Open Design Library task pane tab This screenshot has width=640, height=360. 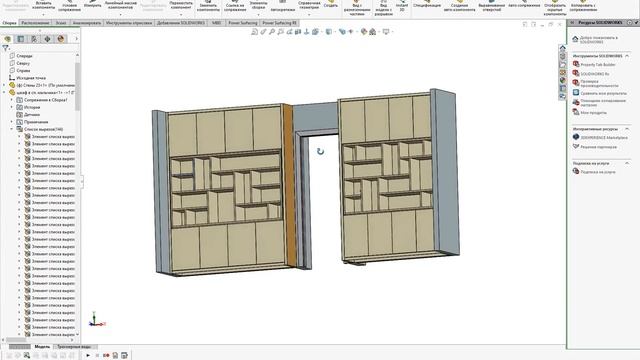[562, 56]
